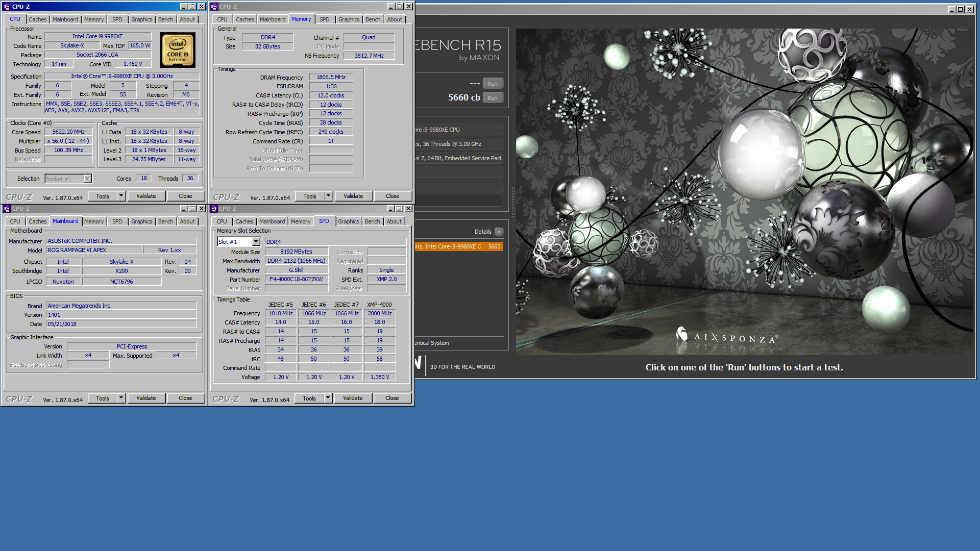Viewport: 980px width, 551px height.
Task: Open About tab in Mainboard window
Action: (x=187, y=221)
